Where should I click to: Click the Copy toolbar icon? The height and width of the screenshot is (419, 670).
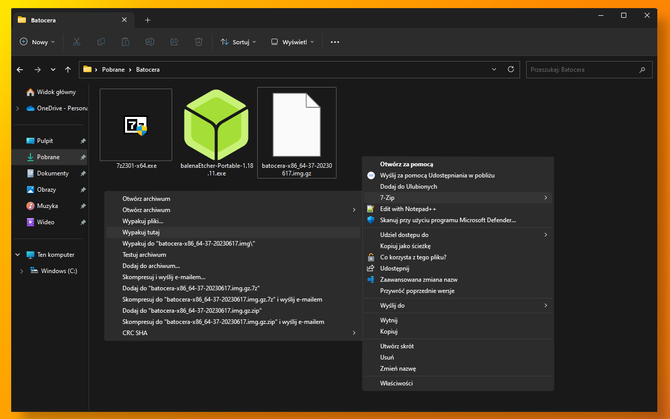click(101, 42)
